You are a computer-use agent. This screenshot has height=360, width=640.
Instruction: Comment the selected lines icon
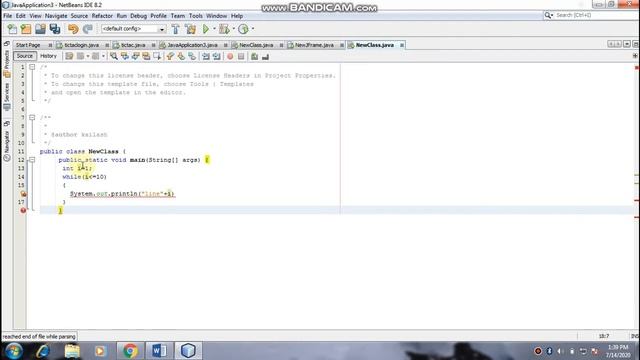(254, 56)
